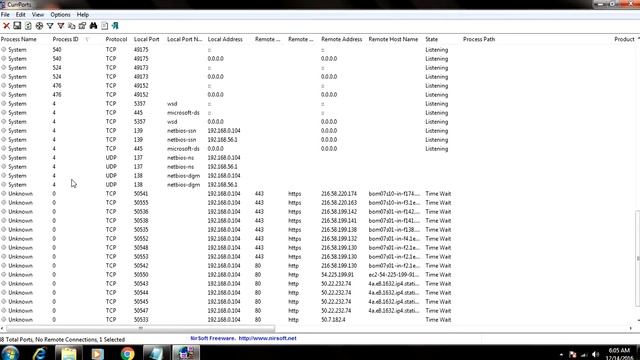Open the Help menu
This screenshot has width=640, height=360.
click(x=83, y=14)
